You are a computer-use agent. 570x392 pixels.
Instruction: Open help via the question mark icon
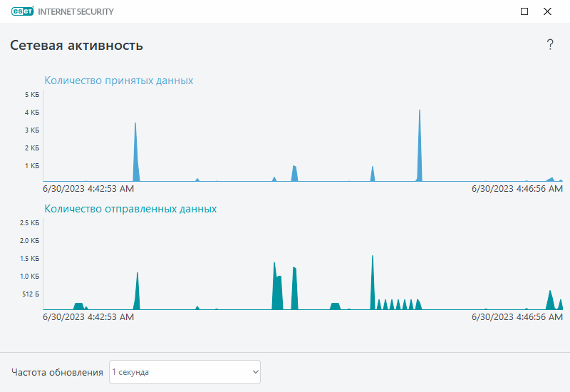[550, 45]
